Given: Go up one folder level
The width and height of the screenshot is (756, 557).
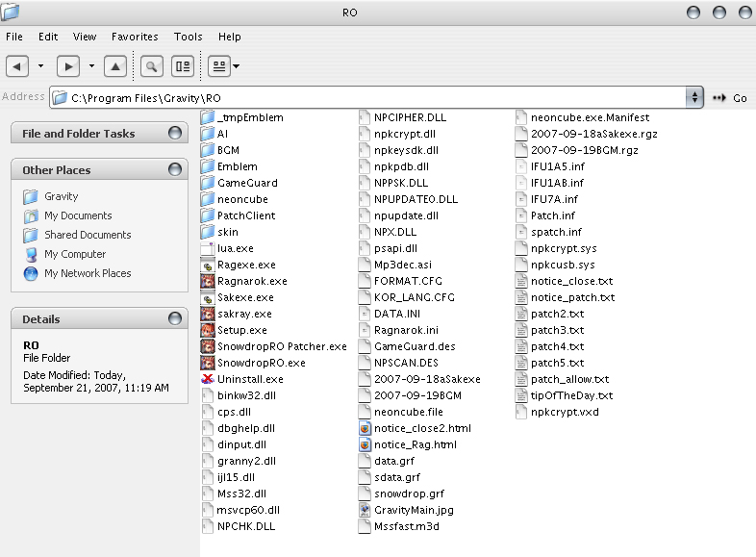Looking at the screenshot, I should click(x=115, y=66).
